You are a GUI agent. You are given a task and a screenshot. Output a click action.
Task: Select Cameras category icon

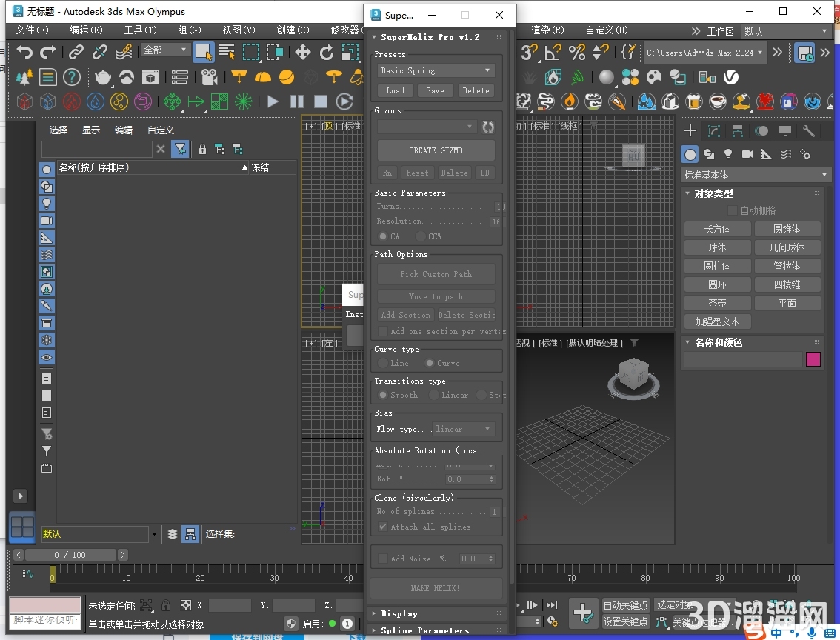(x=747, y=154)
